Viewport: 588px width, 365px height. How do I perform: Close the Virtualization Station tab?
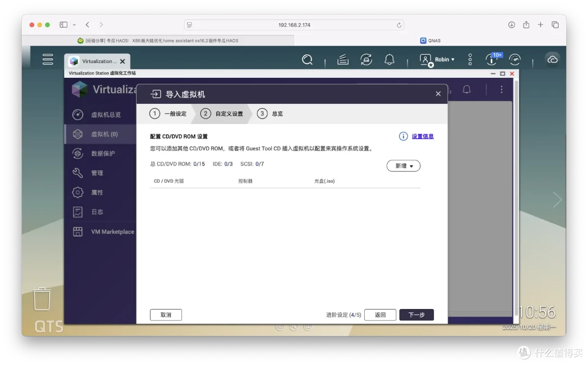coord(122,61)
